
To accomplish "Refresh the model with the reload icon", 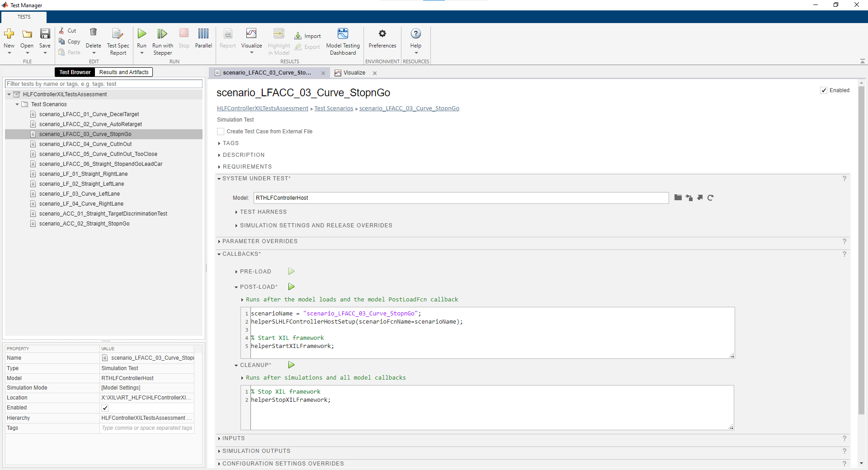I will coord(711,198).
